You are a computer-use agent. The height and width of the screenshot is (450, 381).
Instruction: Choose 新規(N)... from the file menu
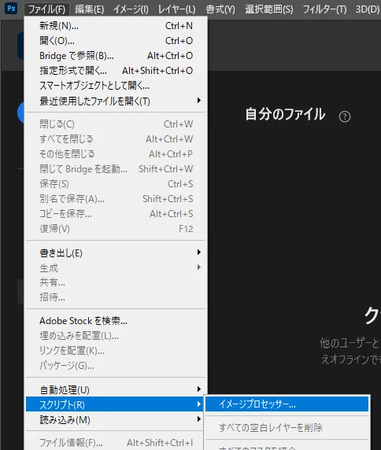(x=116, y=26)
